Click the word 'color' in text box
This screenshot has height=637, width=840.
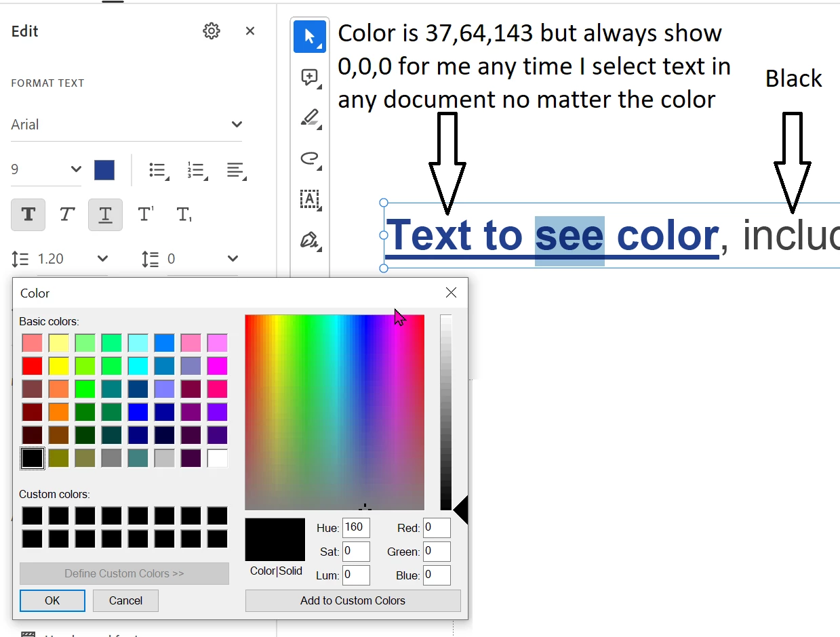(666, 236)
